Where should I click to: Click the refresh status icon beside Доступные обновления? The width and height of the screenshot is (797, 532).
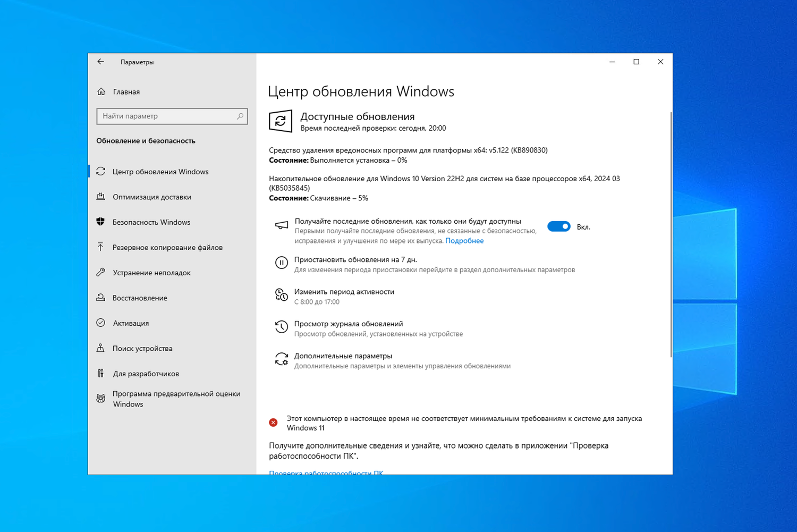click(x=281, y=121)
